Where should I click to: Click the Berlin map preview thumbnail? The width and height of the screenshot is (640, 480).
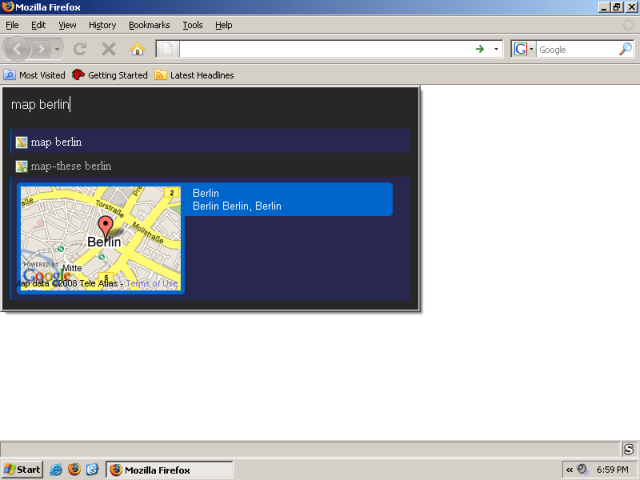tap(101, 238)
